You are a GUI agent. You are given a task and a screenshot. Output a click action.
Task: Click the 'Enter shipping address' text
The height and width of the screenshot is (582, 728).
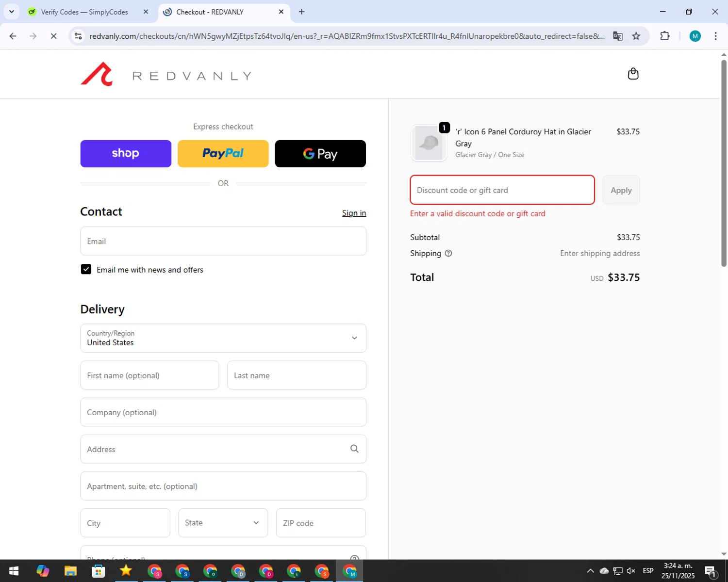[600, 253]
